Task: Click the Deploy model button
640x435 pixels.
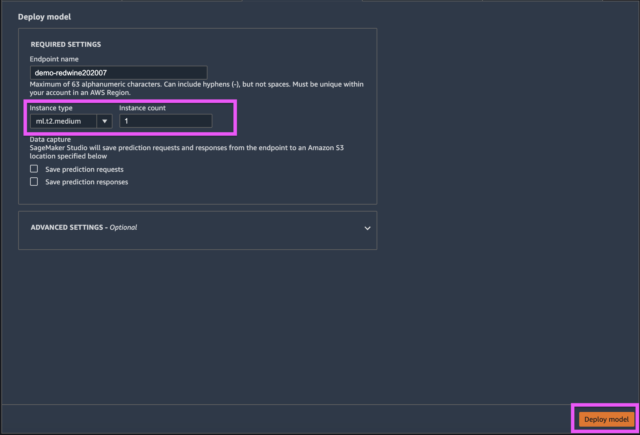Action: point(606,419)
